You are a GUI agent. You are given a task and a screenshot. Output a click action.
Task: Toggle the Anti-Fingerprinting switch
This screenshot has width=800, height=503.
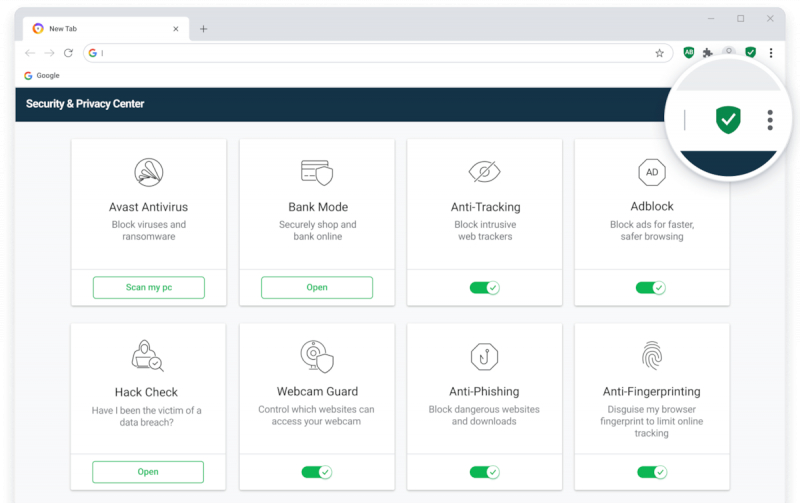(x=652, y=472)
